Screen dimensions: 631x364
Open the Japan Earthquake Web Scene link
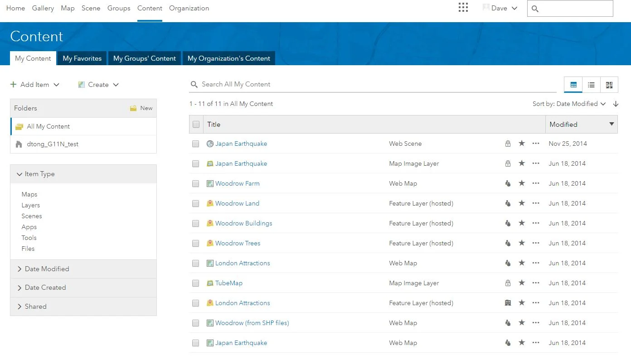[241, 144]
